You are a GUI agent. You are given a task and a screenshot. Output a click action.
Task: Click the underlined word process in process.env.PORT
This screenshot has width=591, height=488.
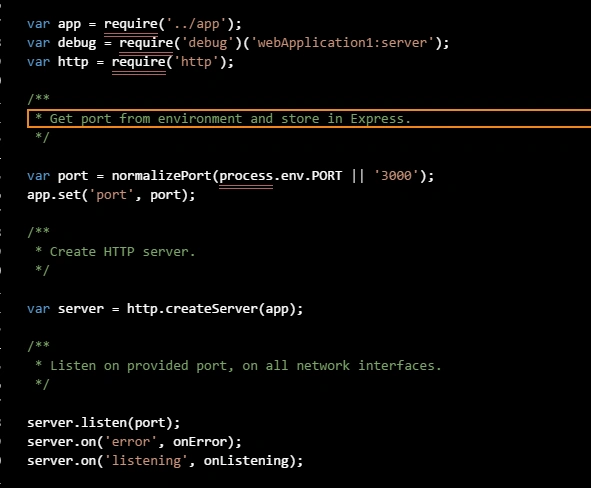[x=246, y=176]
